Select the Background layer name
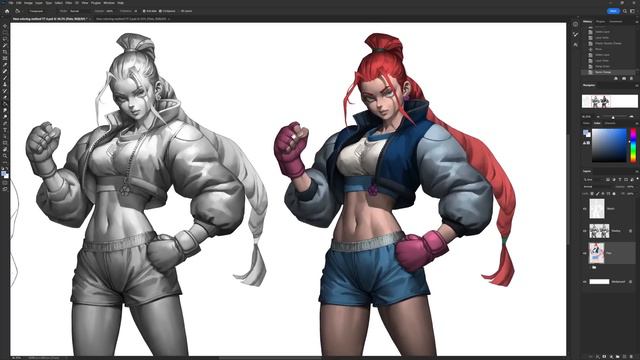This screenshot has height=360, width=640. [x=618, y=282]
